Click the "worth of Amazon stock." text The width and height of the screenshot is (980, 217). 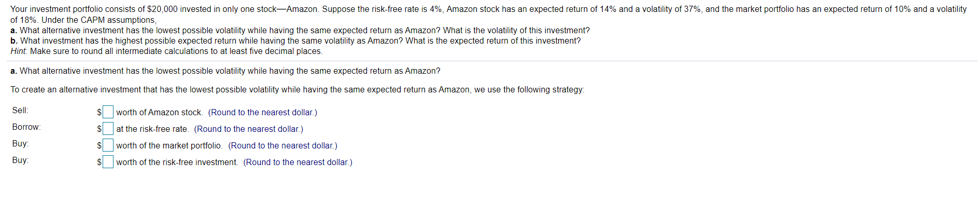tap(160, 113)
